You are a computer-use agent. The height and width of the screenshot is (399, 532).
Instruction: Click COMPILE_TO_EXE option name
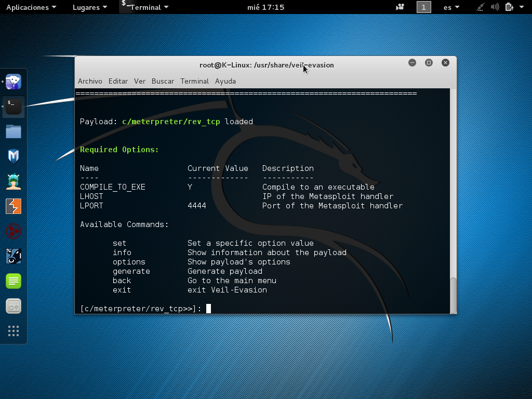coord(113,187)
